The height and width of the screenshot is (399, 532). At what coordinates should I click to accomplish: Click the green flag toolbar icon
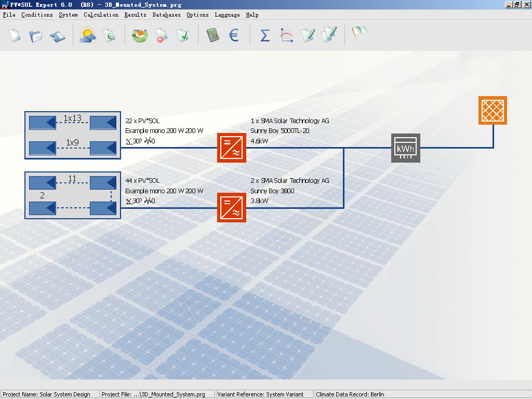pos(360,34)
